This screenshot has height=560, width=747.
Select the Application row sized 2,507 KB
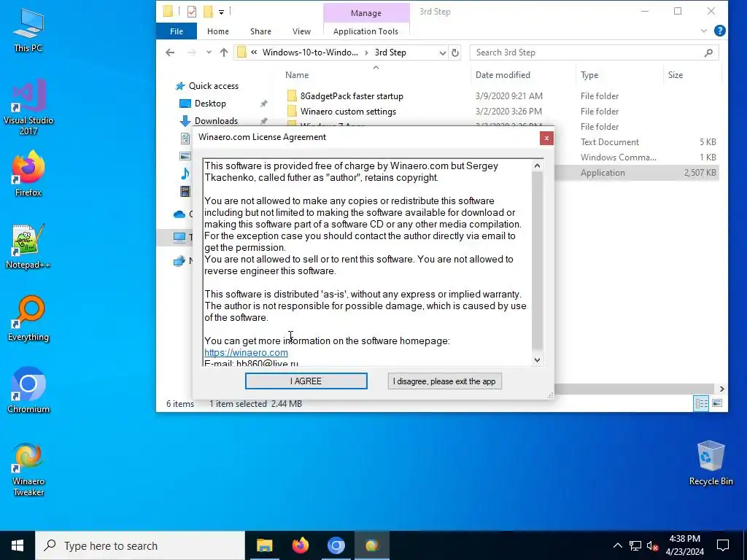tap(637, 172)
